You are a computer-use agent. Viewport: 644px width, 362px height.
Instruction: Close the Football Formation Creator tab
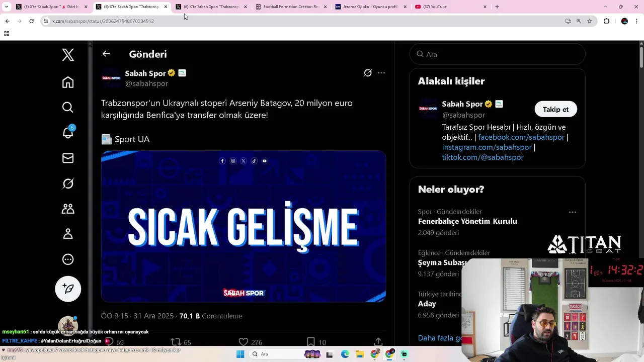pos(325,7)
